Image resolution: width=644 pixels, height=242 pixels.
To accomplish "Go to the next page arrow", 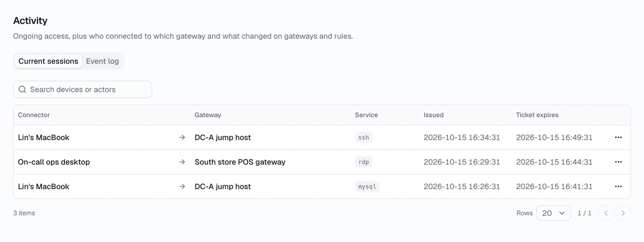I will (x=623, y=213).
